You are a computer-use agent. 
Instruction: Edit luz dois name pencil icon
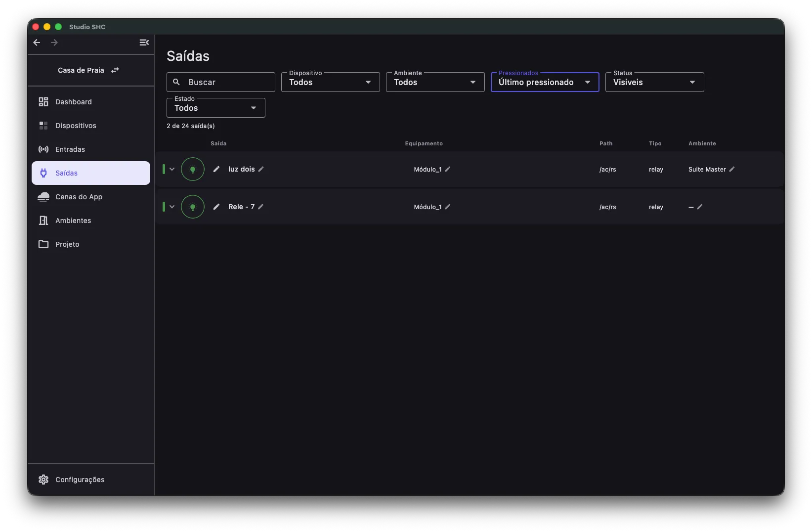click(x=261, y=169)
